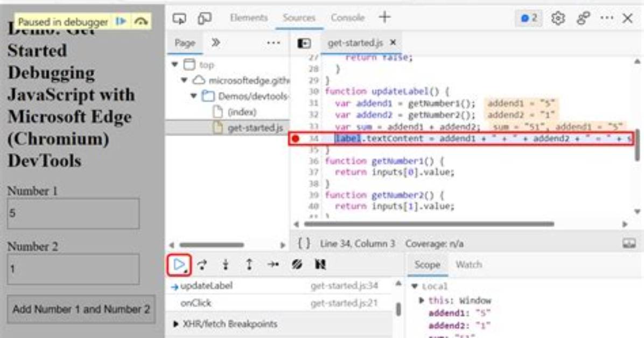Switch to Scope tab
The image size is (644, 338).
[x=427, y=265]
